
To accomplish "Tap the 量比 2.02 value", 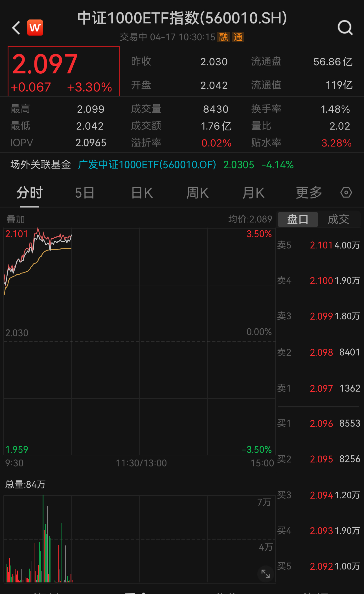I will 340,126.
